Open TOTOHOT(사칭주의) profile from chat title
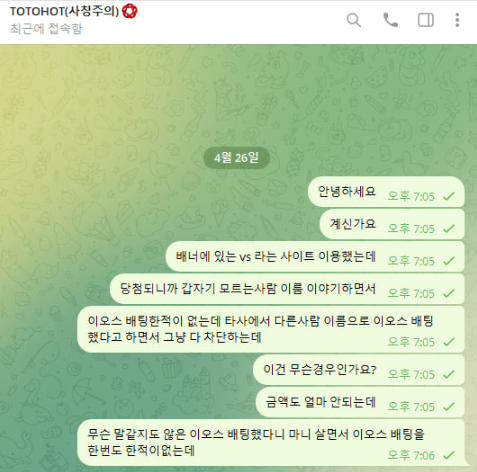 pyautogui.click(x=64, y=12)
